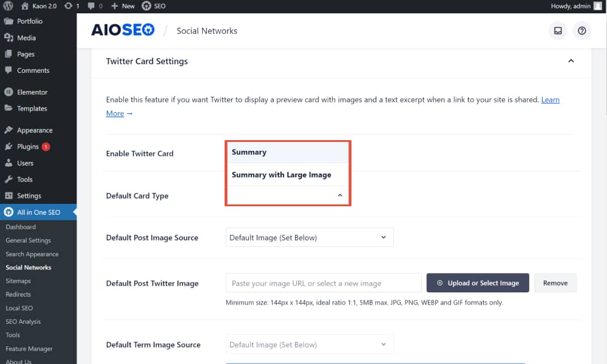Open the Default Post Image Source dropdown
This screenshot has width=607, height=364.
(310, 237)
